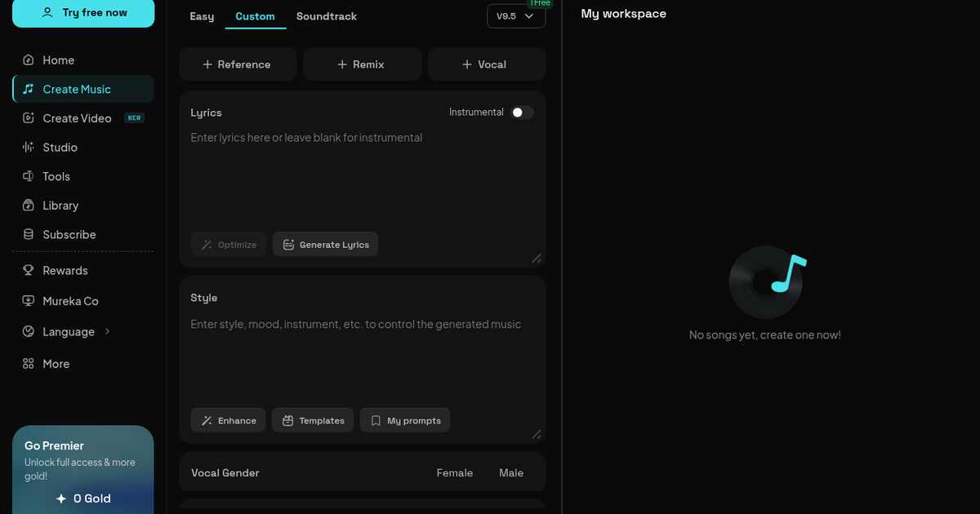Click the Rewards trophy icon
Screen dimensions: 980x514
(29, 271)
